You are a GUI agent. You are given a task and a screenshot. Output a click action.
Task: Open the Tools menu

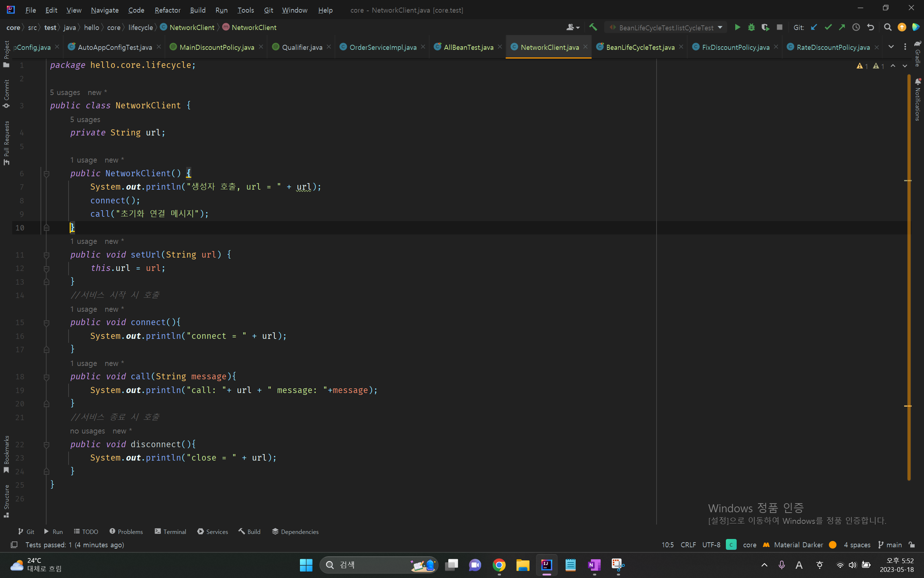(245, 10)
